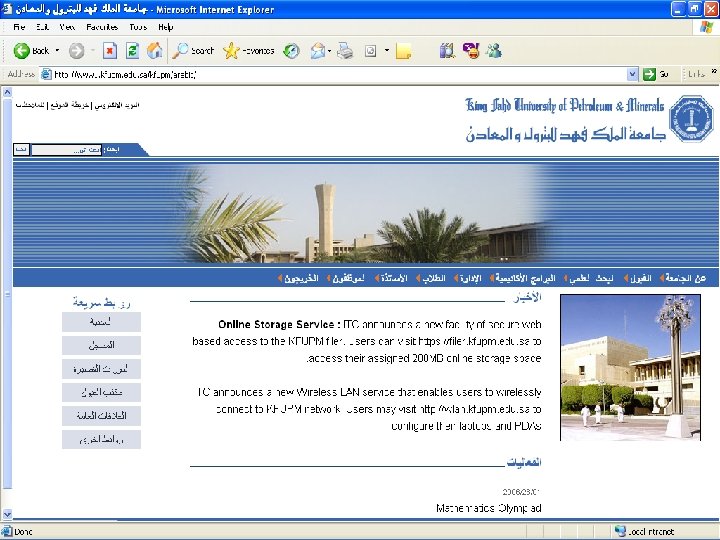Screen dimensions: 720x540
Task: Click the small search submit button beside search box
Action: tap(22, 150)
